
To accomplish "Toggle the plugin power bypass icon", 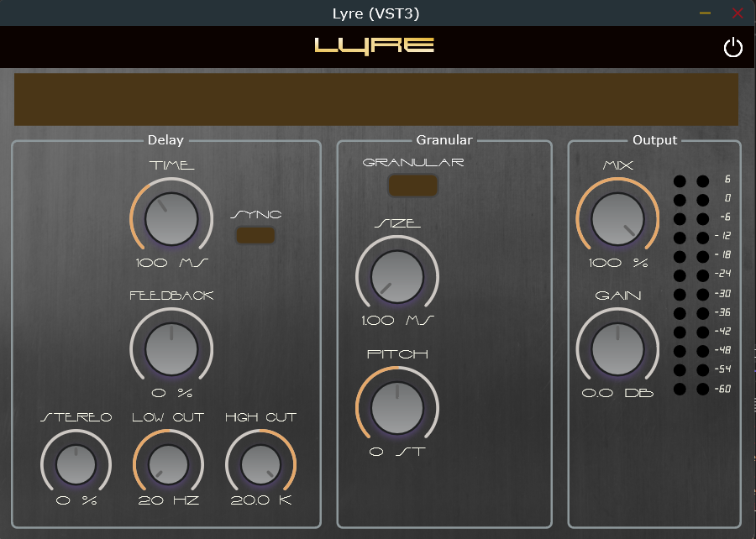I will pos(732,48).
